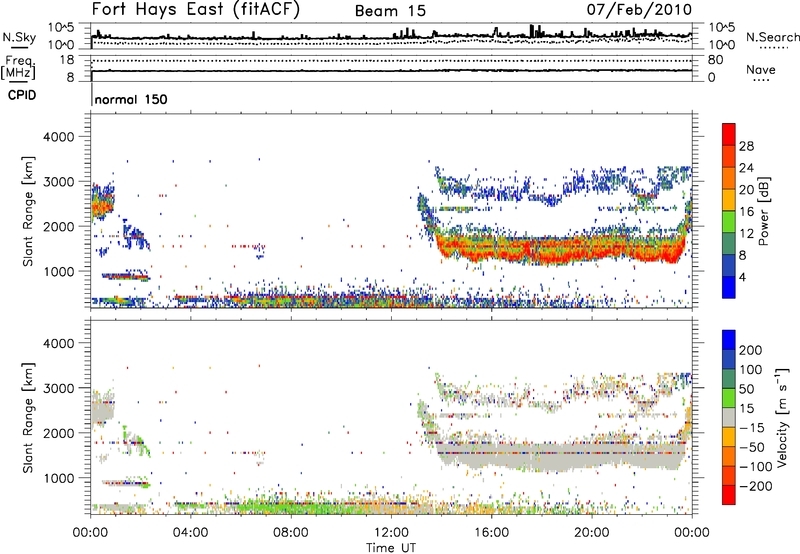
Task: Click the orange scatter patch near 2500 km at 00:30
Action: pos(102,205)
